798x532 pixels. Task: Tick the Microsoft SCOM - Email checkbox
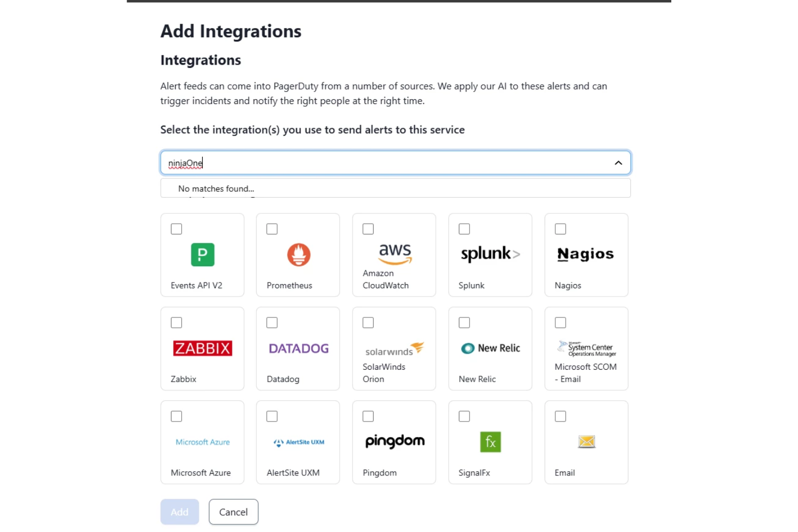(561, 323)
